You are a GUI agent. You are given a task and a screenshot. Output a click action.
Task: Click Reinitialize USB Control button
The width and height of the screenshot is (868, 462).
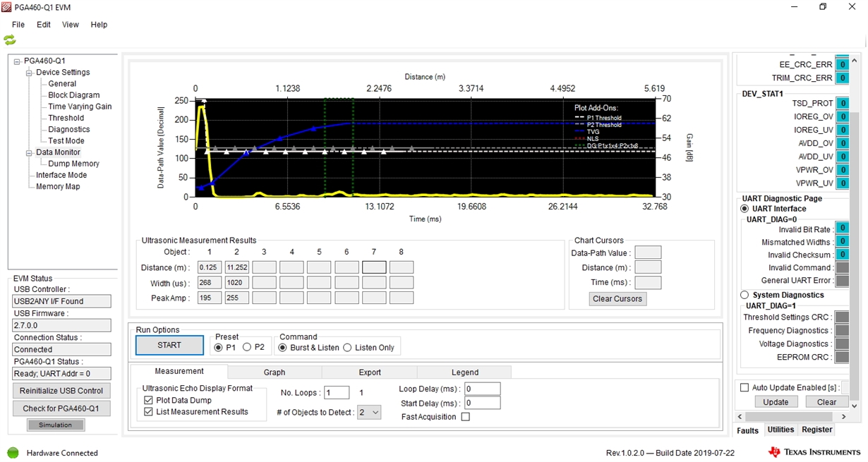pyautogui.click(x=61, y=391)
